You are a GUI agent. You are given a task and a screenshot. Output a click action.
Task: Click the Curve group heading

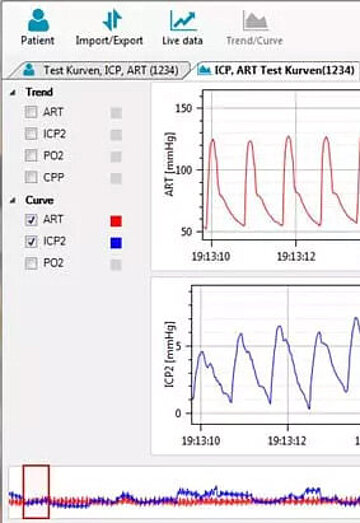[x=39, y=200]
